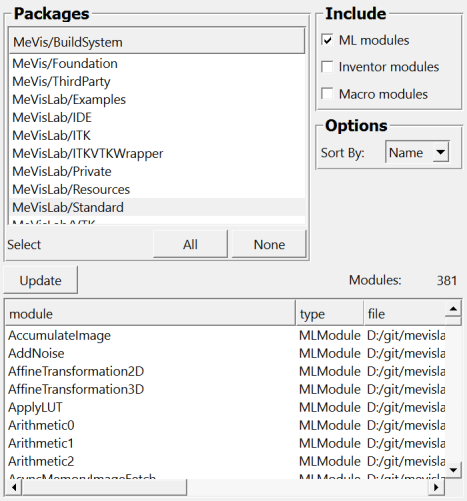The image size is (467, 501).
Task: Tick the Inventor modules checkbox
Action: point(327,67)
